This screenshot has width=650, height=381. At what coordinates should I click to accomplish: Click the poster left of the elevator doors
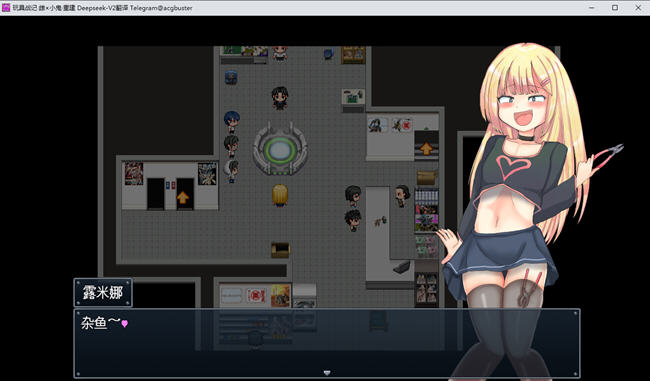click(134, 173)
